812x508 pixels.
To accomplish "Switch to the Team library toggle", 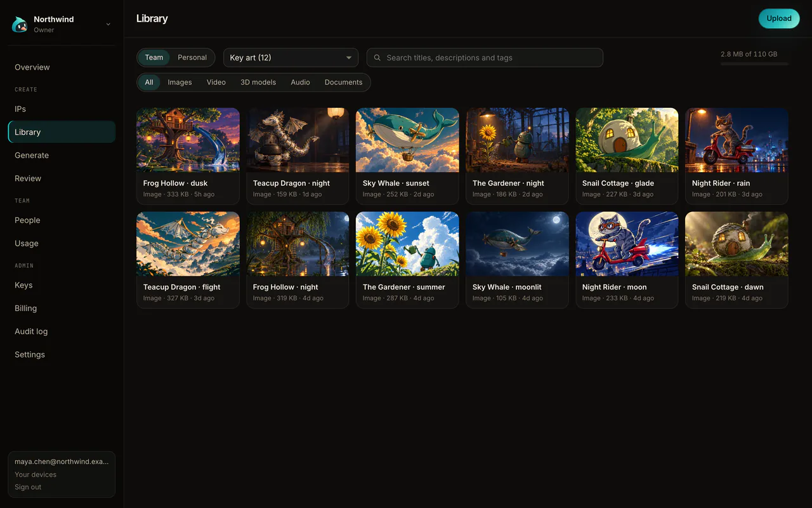I will (154, 58).
